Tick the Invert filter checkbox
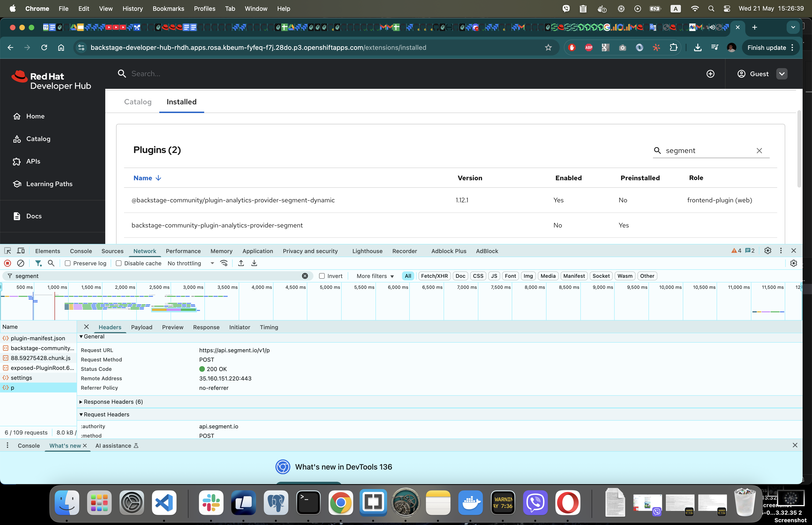812x525 pixels. [322, 276]
